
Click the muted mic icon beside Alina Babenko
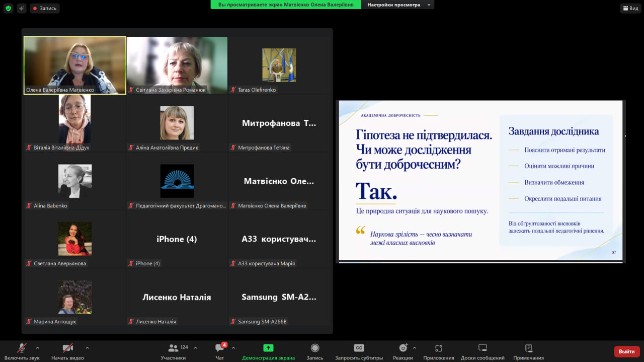pos(29,205)
